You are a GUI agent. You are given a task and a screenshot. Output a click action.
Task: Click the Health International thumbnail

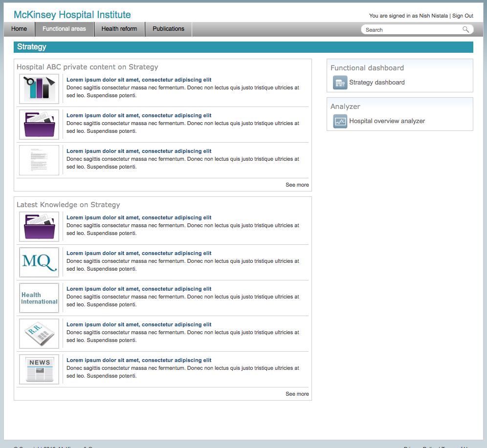(39, 298)
